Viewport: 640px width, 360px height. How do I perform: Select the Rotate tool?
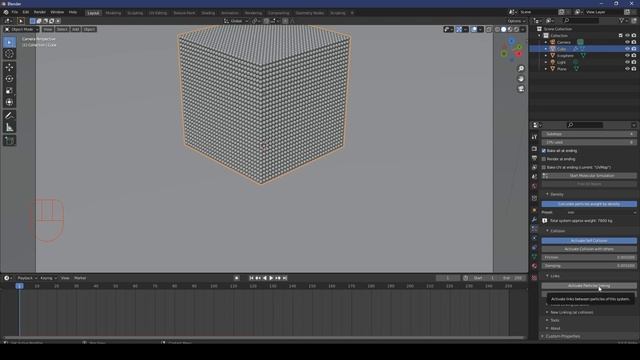coord(9,79)
